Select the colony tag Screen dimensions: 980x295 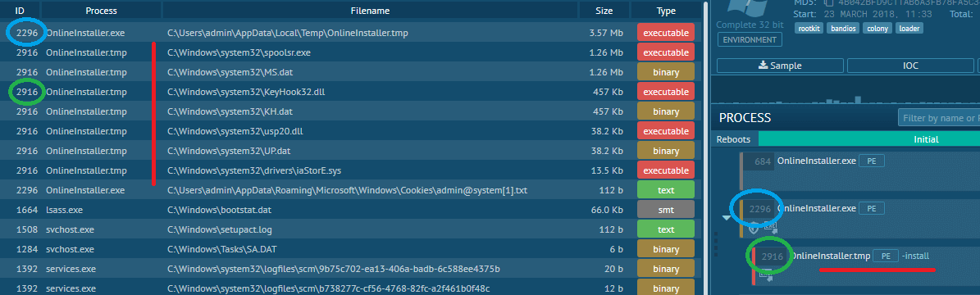pyautogui.click(x=877, y=29)
